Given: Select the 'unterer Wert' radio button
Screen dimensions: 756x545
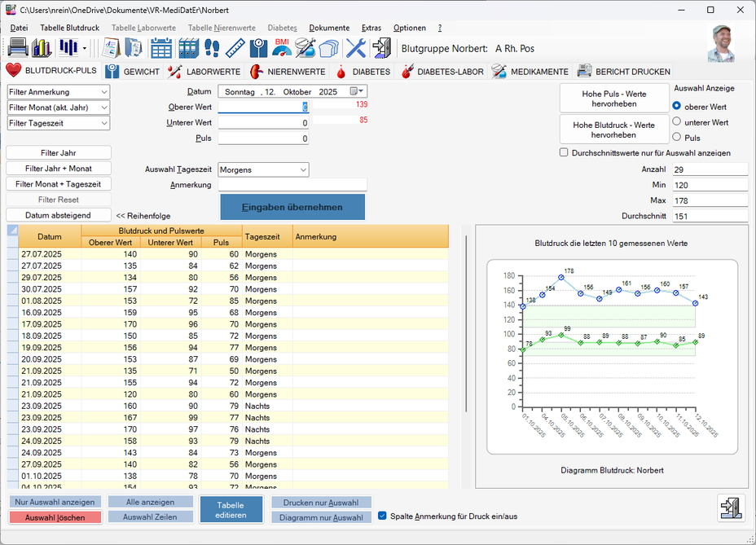Looking at the screenshot, I should coord(677,122).
